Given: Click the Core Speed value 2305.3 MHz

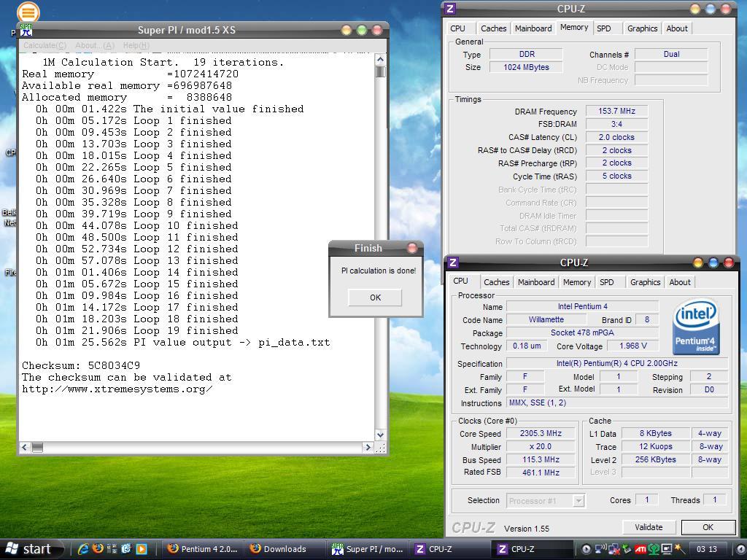Looking at the screenshot, I should (x=541, y=433).
